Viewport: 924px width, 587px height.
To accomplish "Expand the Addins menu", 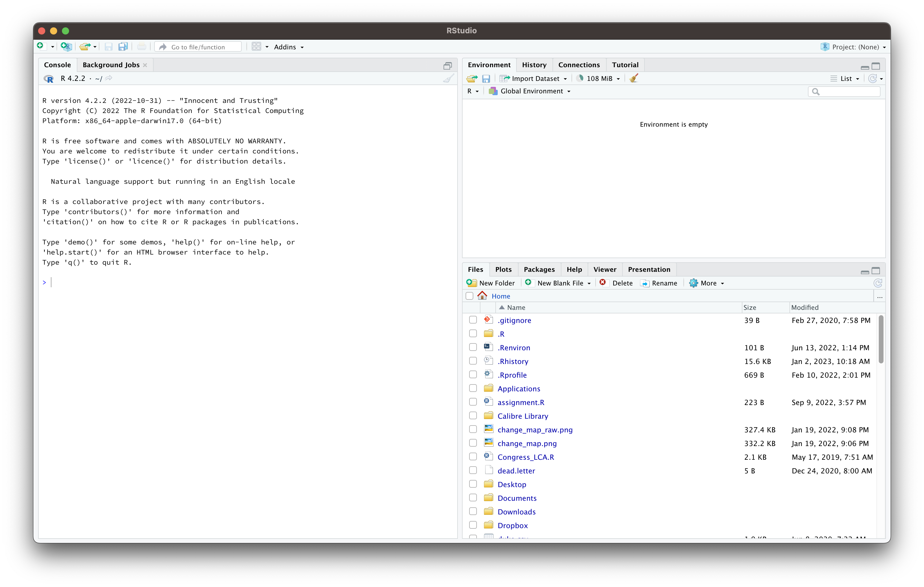I will pyautogui.click(x=288, y=47).
